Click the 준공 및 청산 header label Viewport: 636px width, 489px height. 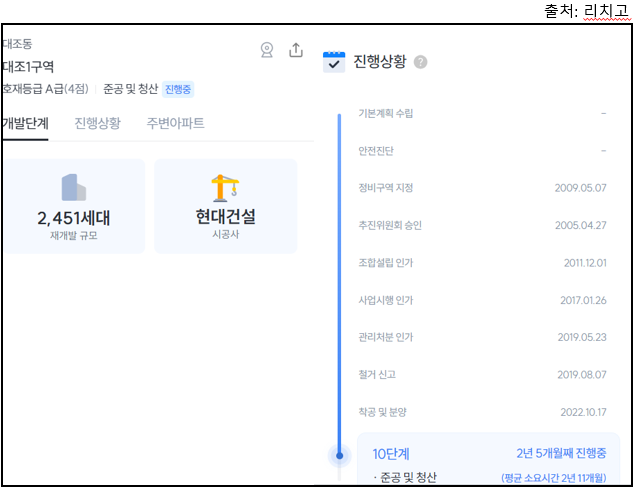click(130, 89)
